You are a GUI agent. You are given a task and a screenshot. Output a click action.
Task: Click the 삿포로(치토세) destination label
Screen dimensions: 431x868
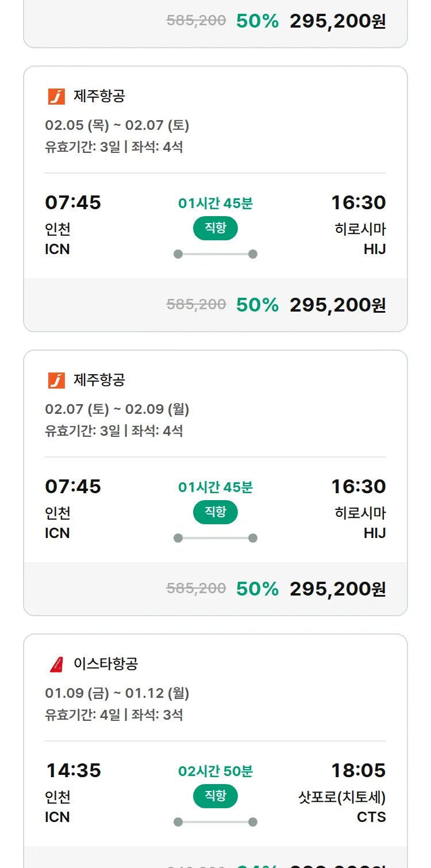coord(342,797)
